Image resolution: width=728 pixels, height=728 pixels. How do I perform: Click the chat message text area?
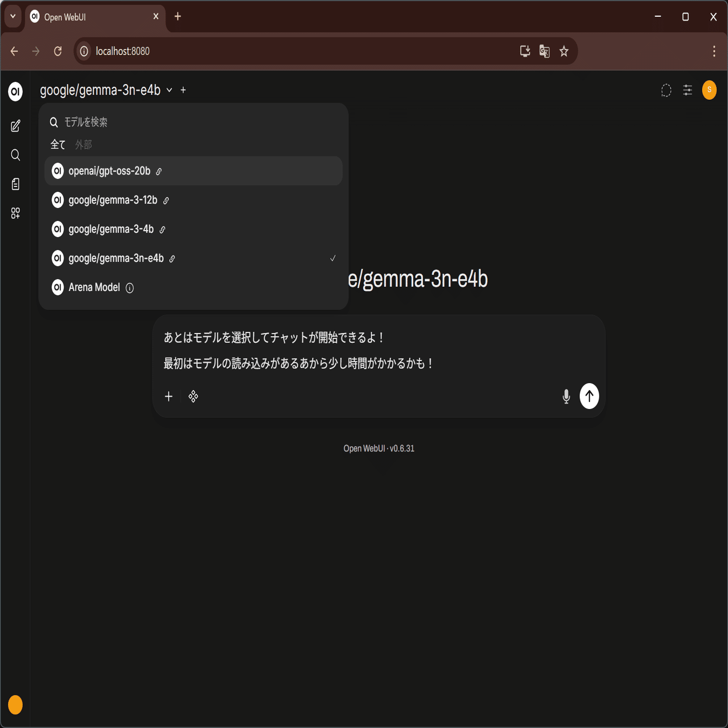point(378,350)
